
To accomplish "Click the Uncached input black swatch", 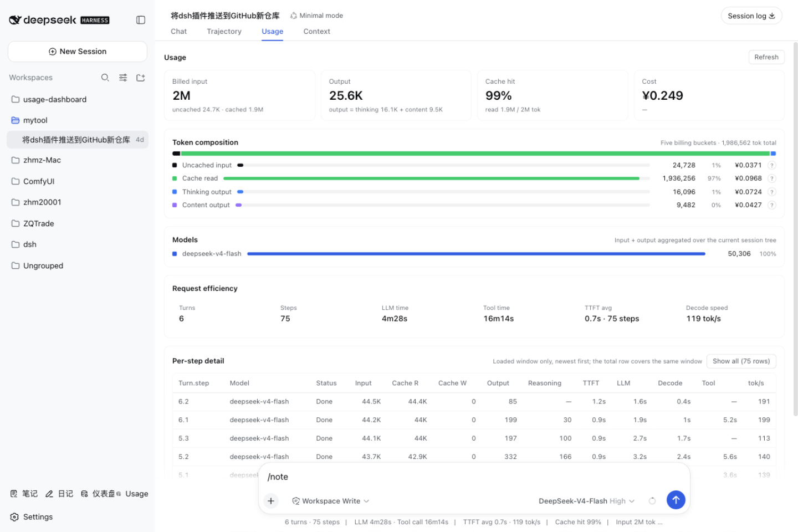I will [x=175, y=165].
